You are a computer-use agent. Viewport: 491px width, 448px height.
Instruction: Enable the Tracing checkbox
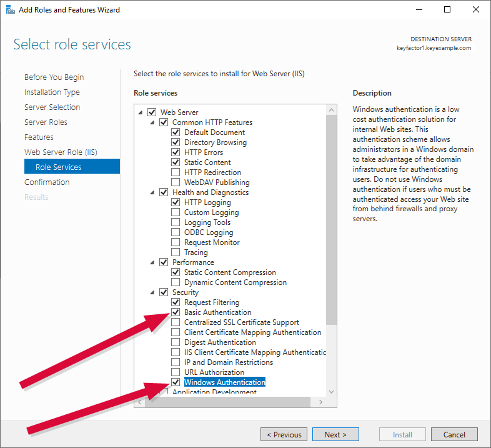tap(176, 252)
